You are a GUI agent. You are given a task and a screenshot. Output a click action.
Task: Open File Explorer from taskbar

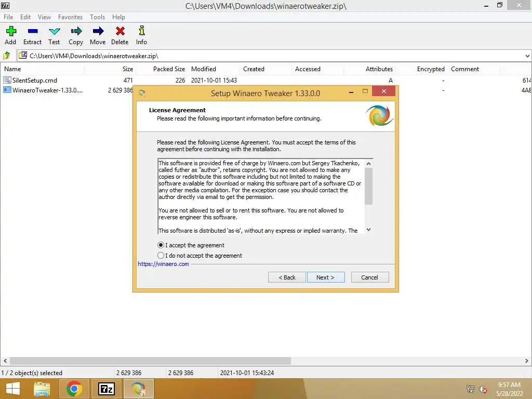(x=42, y=389)
